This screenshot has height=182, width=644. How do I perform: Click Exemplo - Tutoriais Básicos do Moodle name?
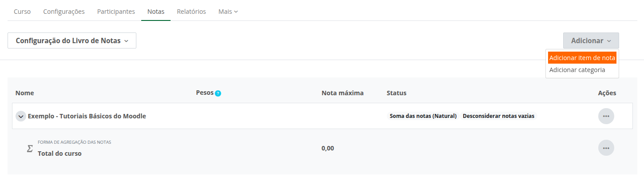coord(87,116)
